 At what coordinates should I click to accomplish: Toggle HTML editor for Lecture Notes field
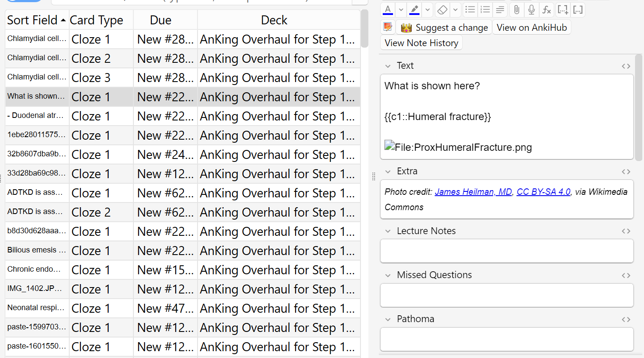[x=626, y=231]
